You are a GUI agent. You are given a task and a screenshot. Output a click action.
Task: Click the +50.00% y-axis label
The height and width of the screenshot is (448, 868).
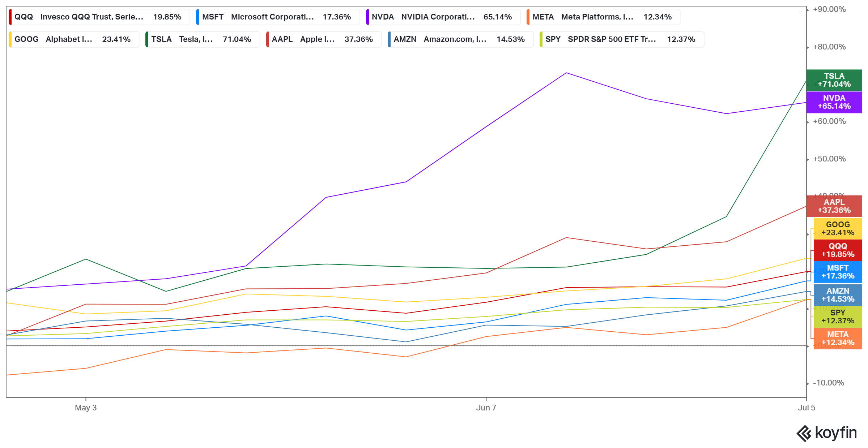coord(829,159)
